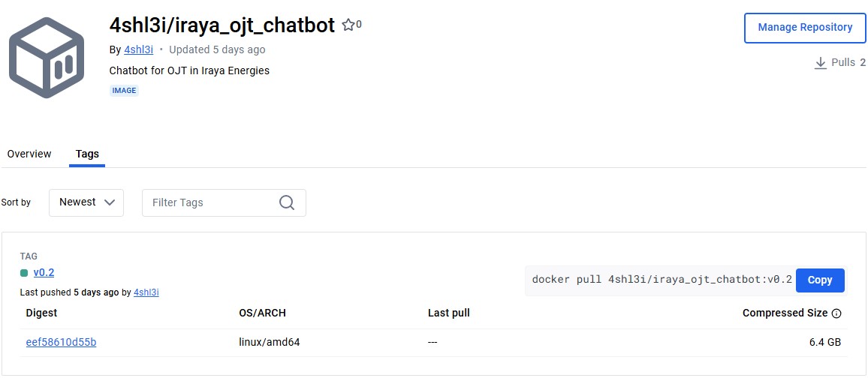Image resolution: width=868 pixels, height=378 pixels.
Task: Open the 4shl3i link after Last pushed
Action: (146, 292)
